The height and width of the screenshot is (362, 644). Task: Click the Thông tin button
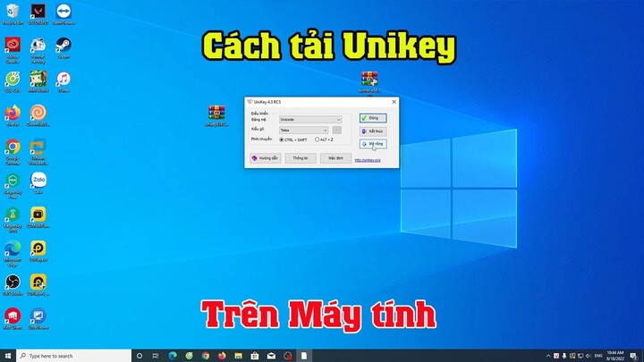click(301, 158)
